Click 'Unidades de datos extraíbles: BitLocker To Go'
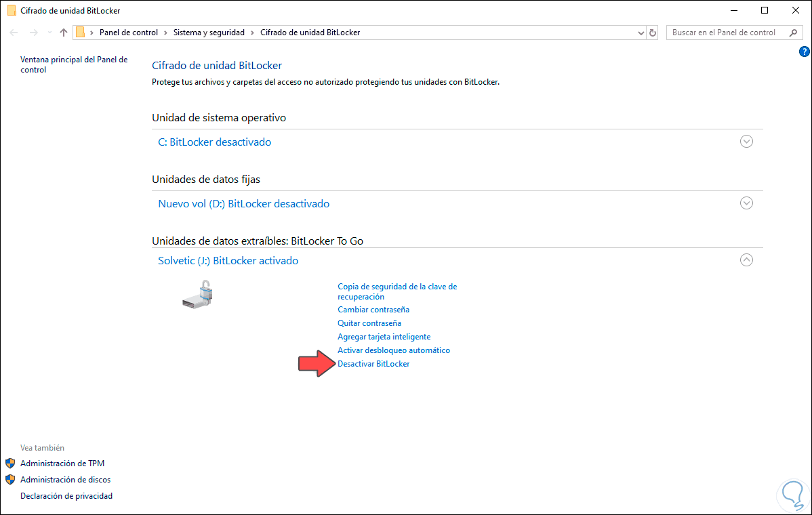The width and height of the screenshot is (812, 515). 258,241
